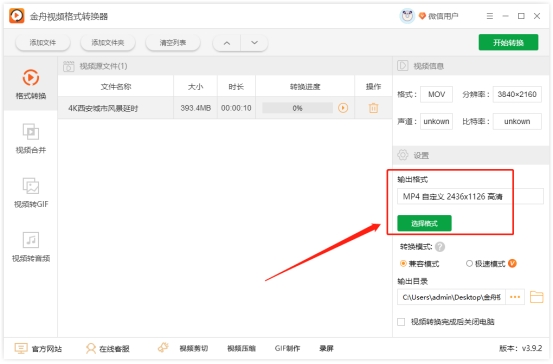
Task: Click the 添加文件 button
Action: coord(43,43)
